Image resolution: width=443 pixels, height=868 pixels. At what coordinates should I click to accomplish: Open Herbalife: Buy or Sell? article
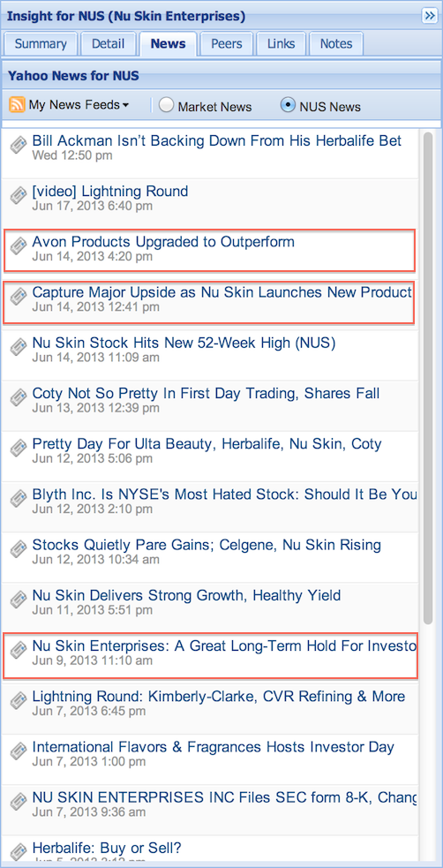107,848
